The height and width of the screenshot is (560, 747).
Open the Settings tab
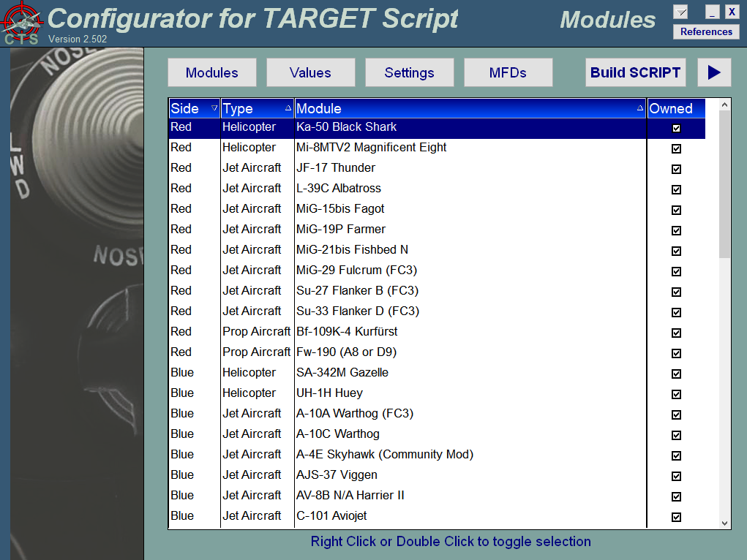point(409,72)
